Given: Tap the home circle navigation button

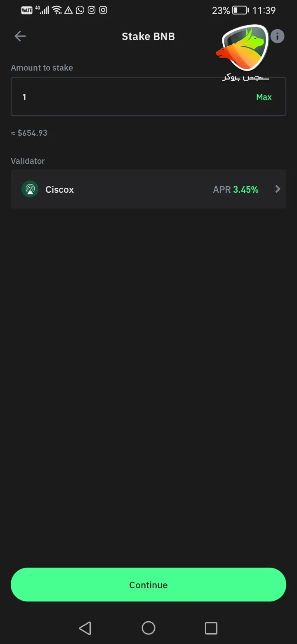Looking at the screenshot, I should point(148,628).
